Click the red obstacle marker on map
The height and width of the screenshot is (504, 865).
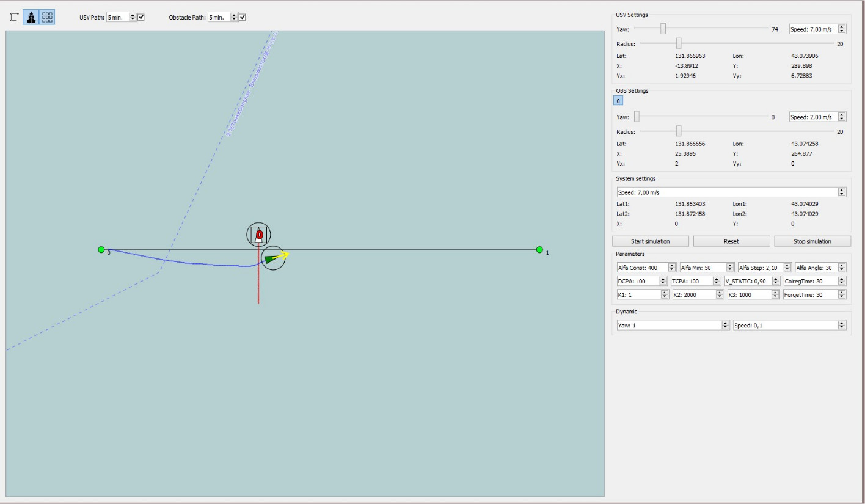tap(259, 235)
